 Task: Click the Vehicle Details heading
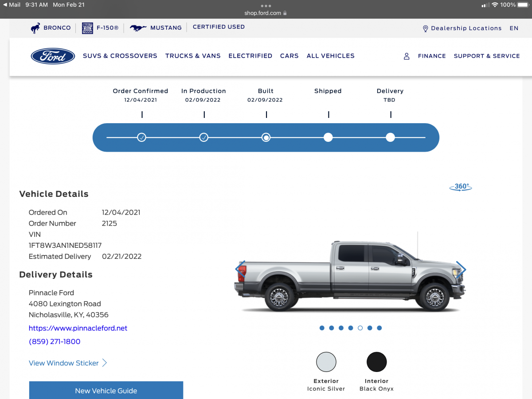(x=54, y=194)
